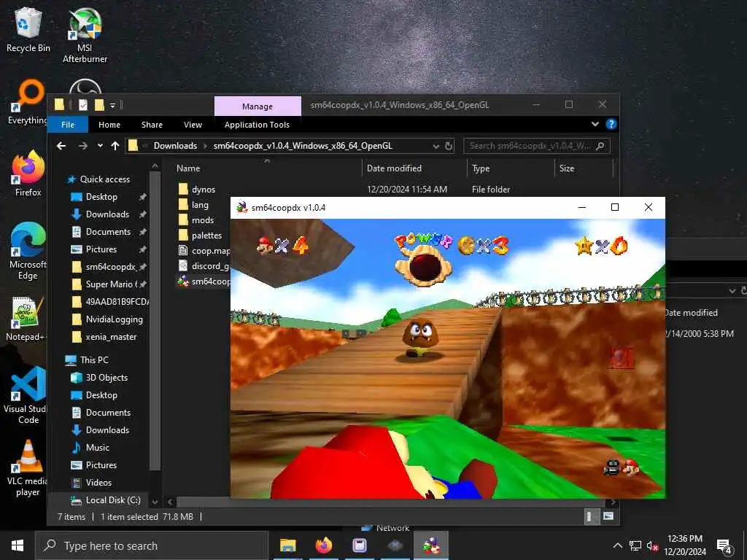Open the Recycle Bin desktop icon
The height and width of the screenshot is (560, 747).
(28, 29)
